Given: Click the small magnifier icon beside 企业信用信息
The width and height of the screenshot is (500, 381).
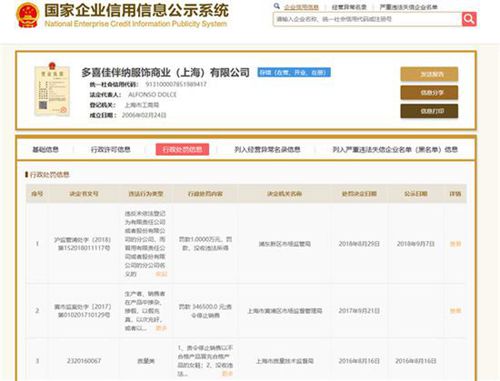Looking at the screenshot, I should [x=277, y=6].
